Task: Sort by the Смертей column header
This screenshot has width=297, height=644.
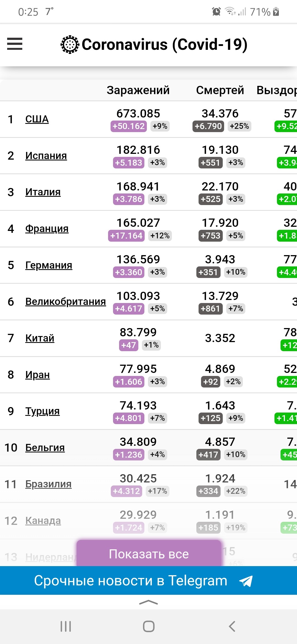Action: pyautogui.click(x=220, y=90)
